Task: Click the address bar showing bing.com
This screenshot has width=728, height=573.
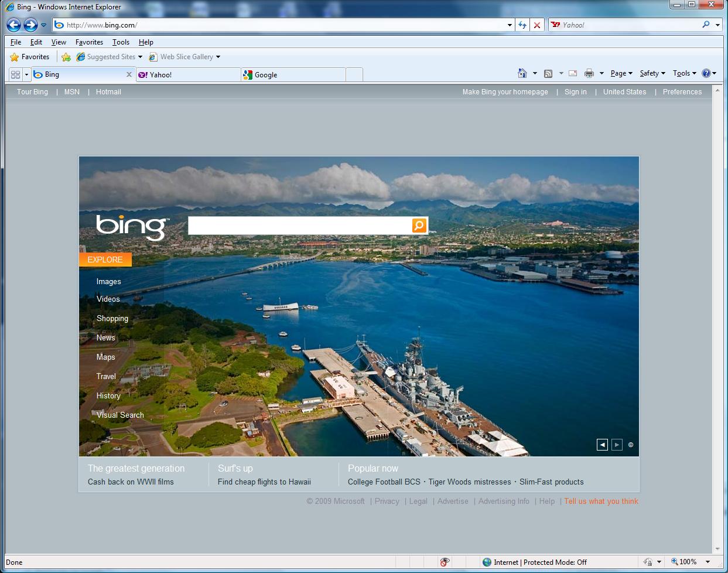Action: [x=279, y=25]
